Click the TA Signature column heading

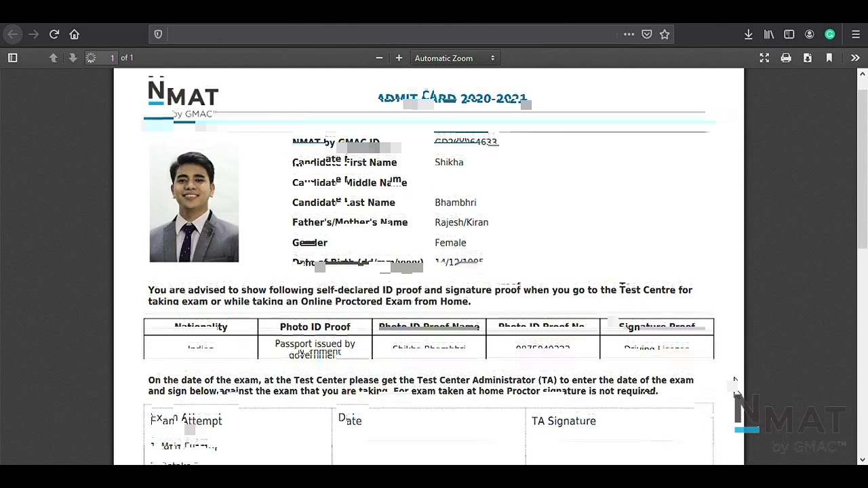point(564,421)
